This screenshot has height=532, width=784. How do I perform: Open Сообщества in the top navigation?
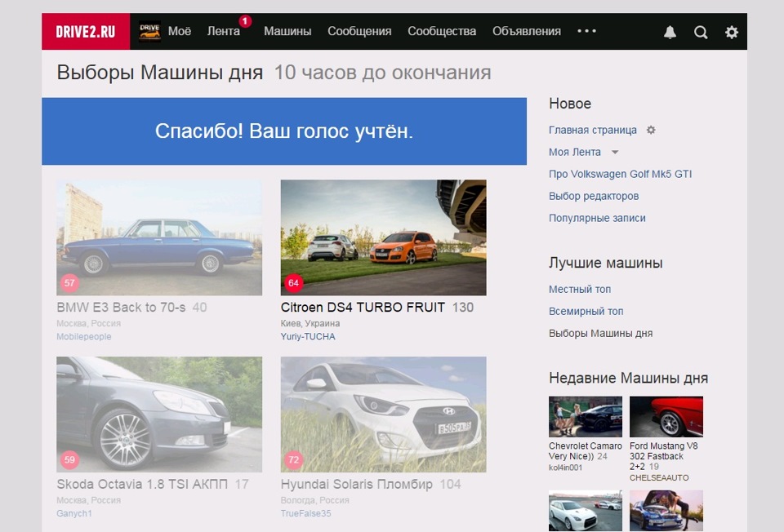tap(442, 31)
